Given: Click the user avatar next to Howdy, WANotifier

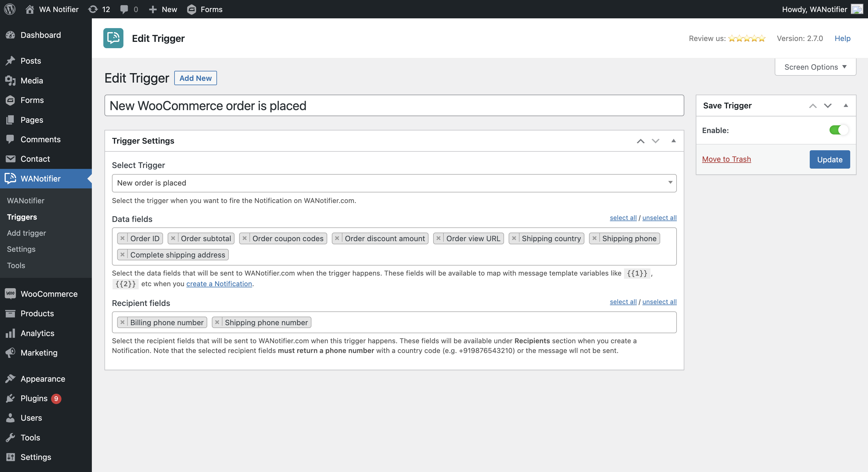Looking at the screenshot, I should pyautogui.click(x=857, y=9).
